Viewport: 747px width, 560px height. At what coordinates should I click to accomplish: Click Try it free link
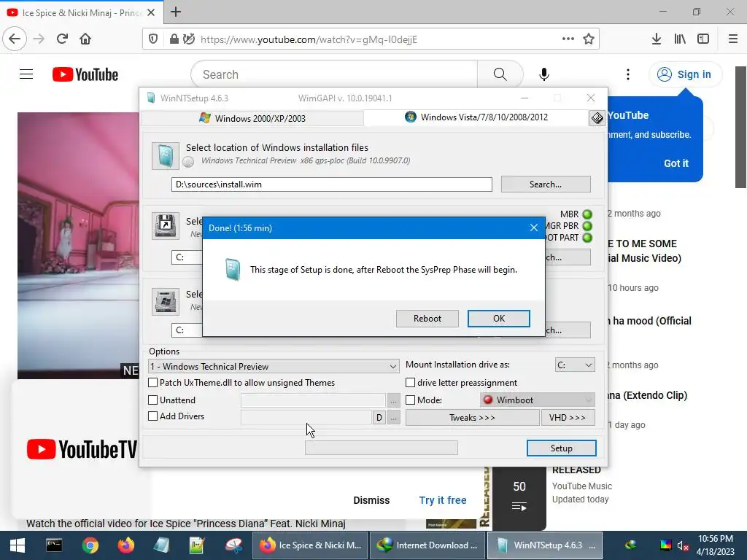(443, 500)
